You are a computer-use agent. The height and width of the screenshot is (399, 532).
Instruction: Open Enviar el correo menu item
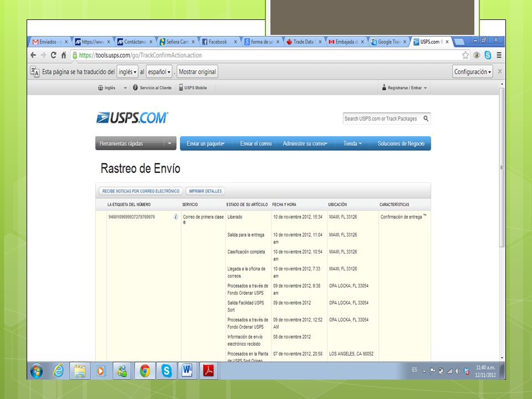[256, 144]
